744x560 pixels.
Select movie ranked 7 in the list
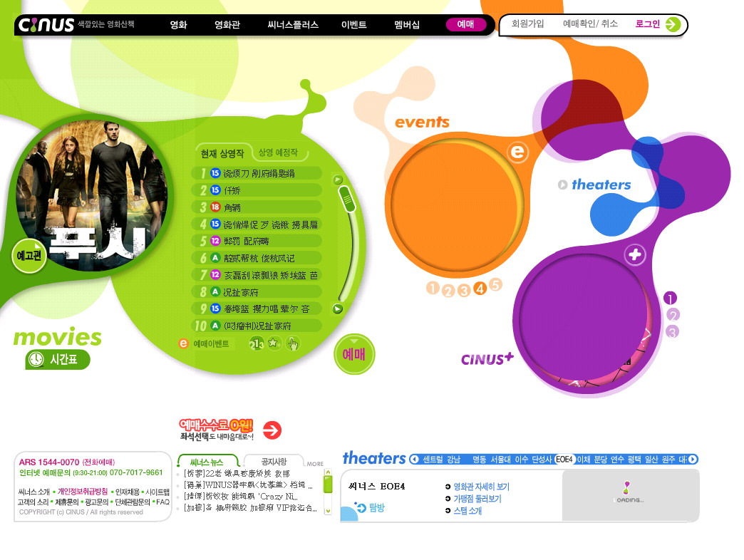tap(257, 275)
